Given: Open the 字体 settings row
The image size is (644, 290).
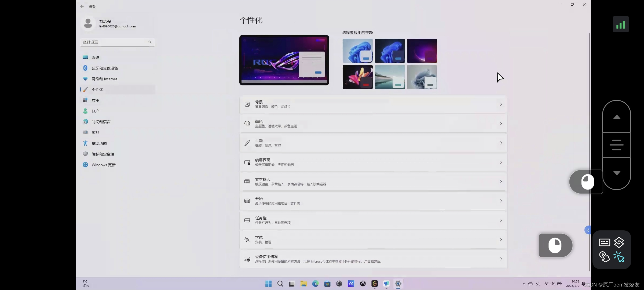Looking at the screenshot, I should pos(373,240).
